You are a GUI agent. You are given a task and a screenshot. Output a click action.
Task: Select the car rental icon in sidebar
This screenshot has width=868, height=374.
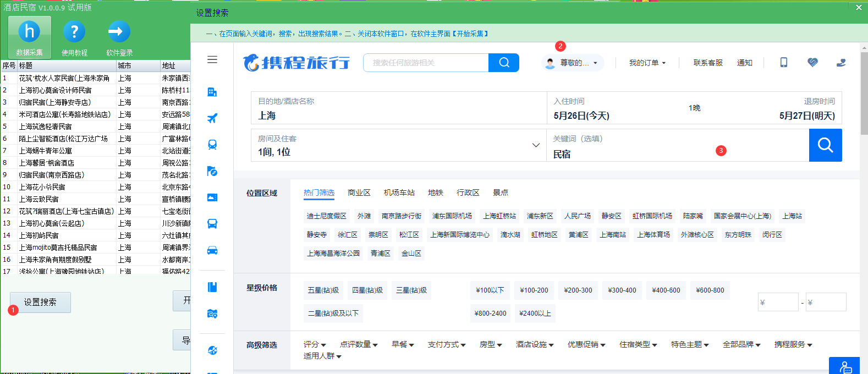(x=212, y=250)
